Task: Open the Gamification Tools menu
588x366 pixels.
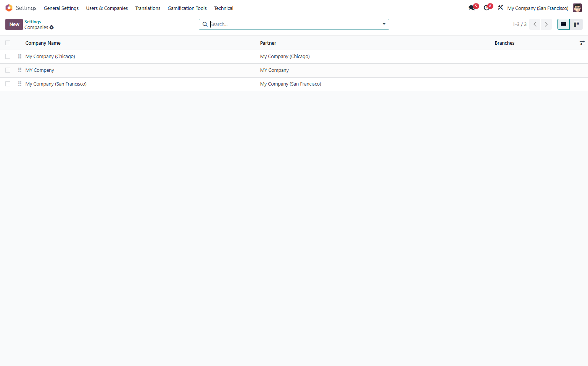Action: [187, 8]
